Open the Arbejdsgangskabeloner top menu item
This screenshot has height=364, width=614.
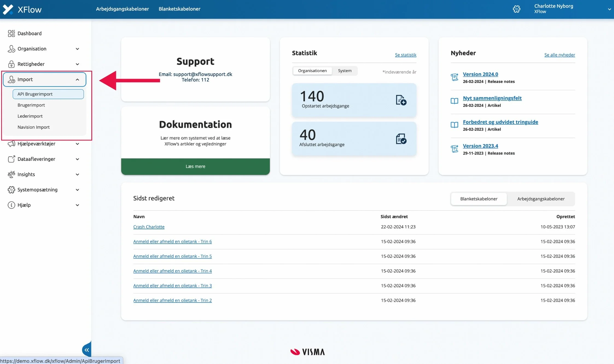(123, 9)
